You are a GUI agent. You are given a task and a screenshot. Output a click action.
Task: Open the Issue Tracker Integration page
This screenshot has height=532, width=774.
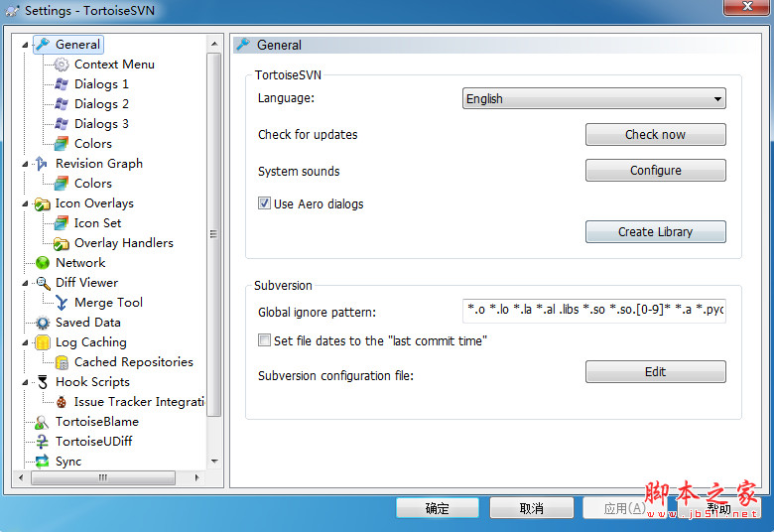pos(139,402)
